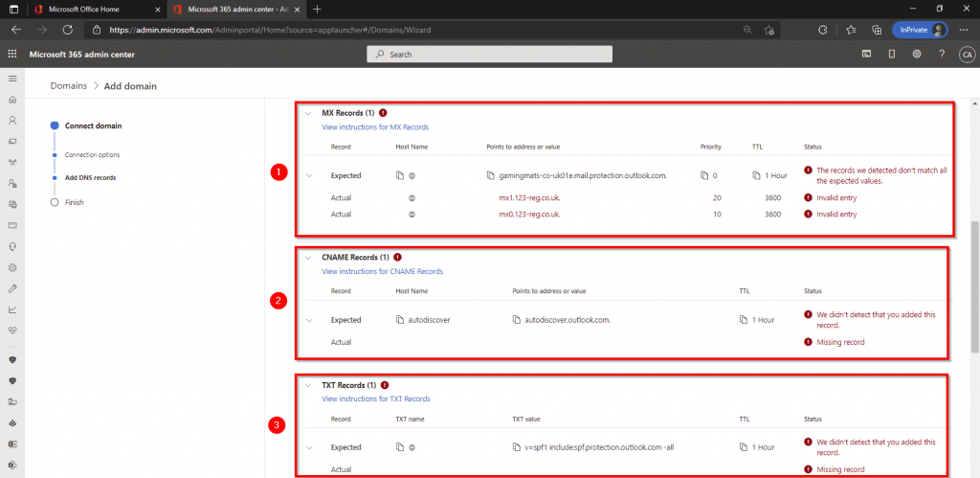
Task: Copy the expected MX host name @
Action: (x=400, y=176)
